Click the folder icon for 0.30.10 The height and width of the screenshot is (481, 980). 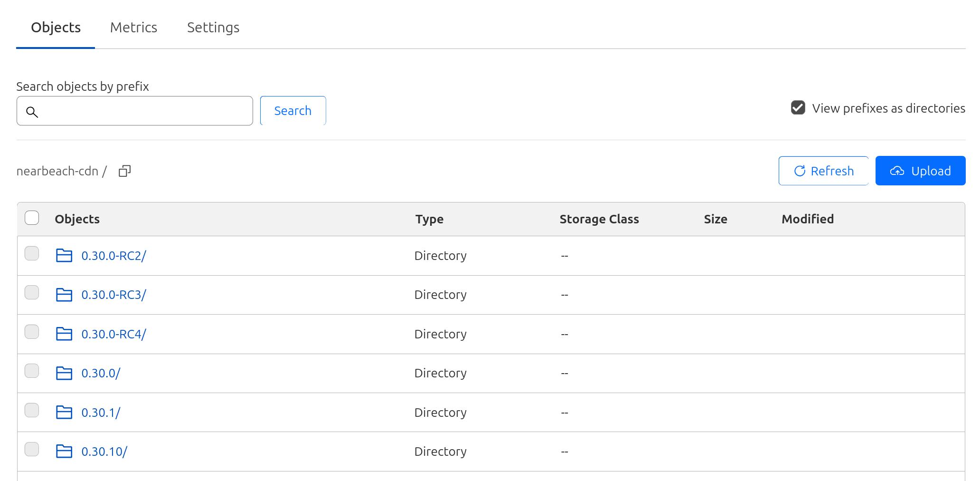pyautogui.click(x=64, y=452)
